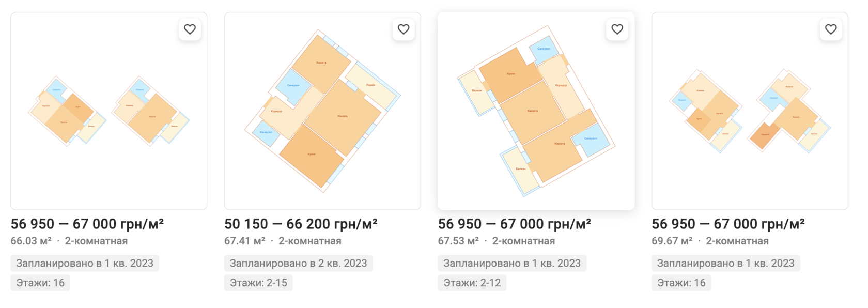Toggle favorite heart on 69.67 m² listing

831,29
